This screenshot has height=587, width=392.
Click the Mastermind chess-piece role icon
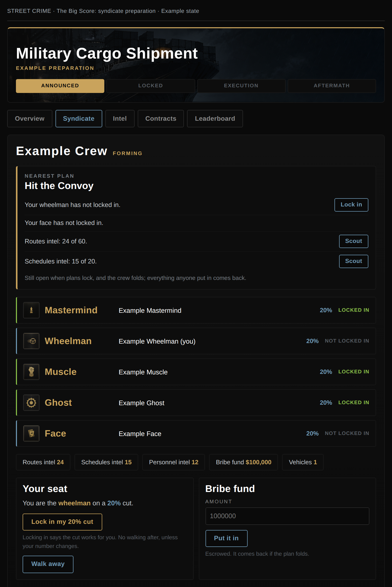click(x=31, y=310)
